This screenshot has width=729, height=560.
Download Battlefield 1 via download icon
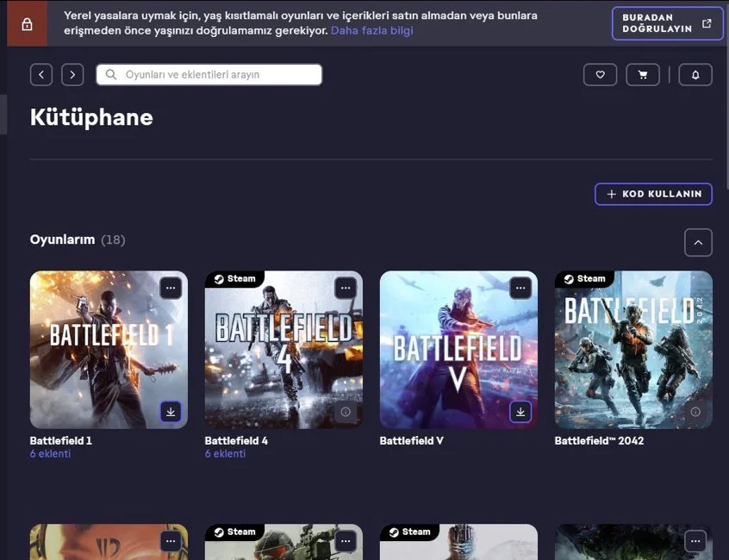tap(171, 412)
